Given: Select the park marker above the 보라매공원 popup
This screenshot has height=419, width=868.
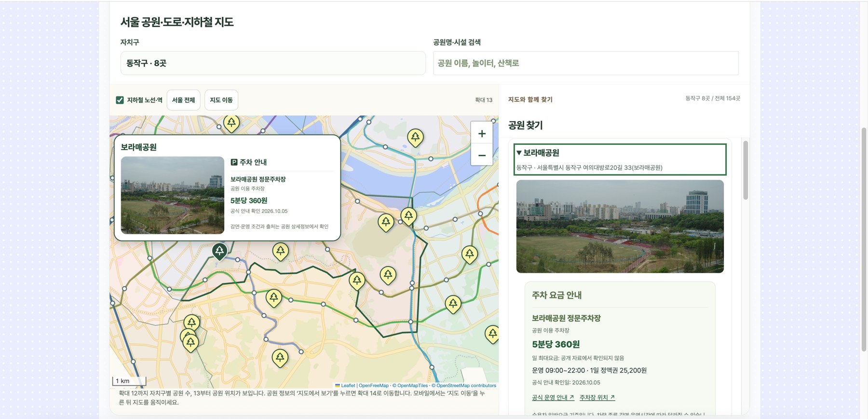Looking at the screenshot, I should coord(231,124).
